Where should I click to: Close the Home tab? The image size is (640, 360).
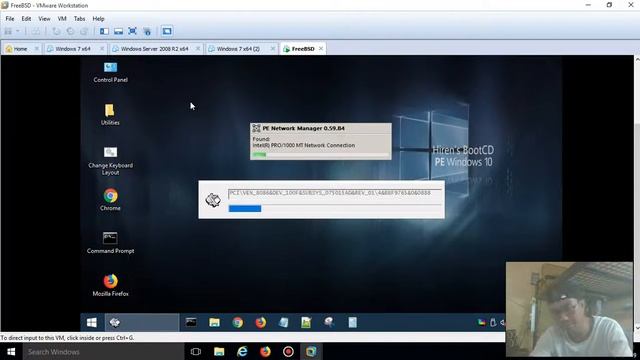click(x=36, y=49)
